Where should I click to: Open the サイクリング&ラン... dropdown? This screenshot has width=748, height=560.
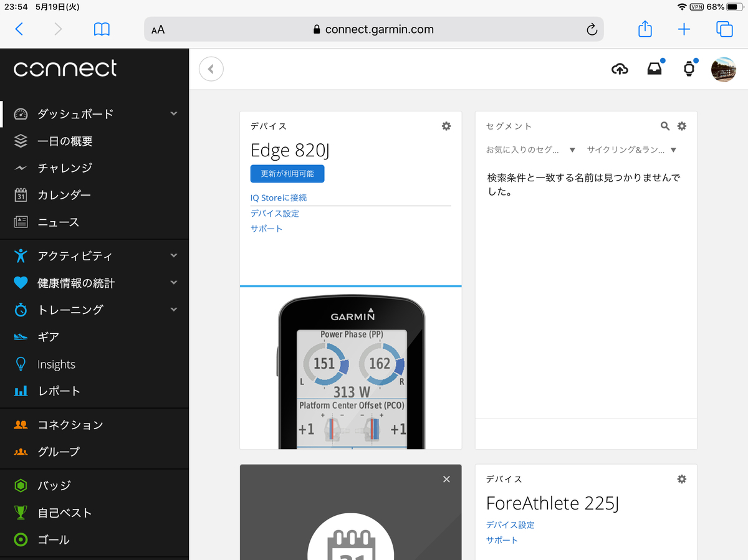tap(631, 150)
